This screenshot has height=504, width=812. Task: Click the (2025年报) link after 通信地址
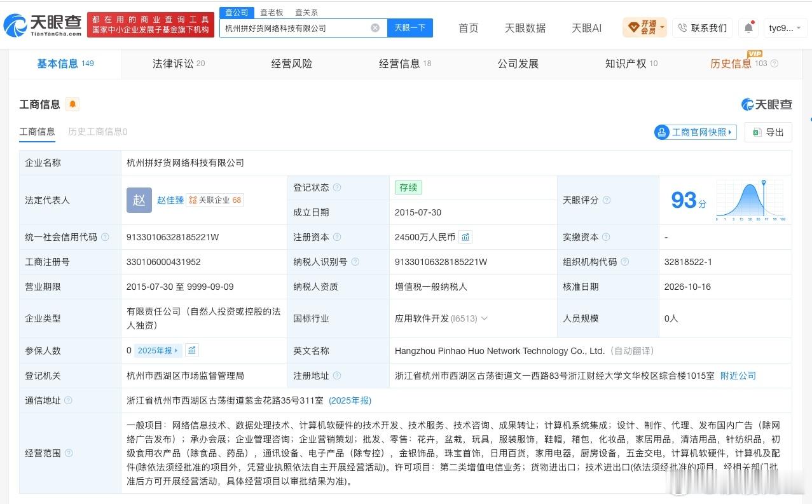pyautogui.click(x=350, y=400)
